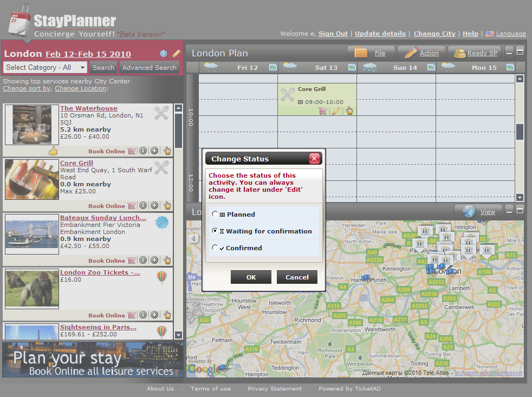The width and height of the screenshot is (532, 397).
Task: Show info for Bateaux Sunday Lunch
Action: [x=143, y=260]
